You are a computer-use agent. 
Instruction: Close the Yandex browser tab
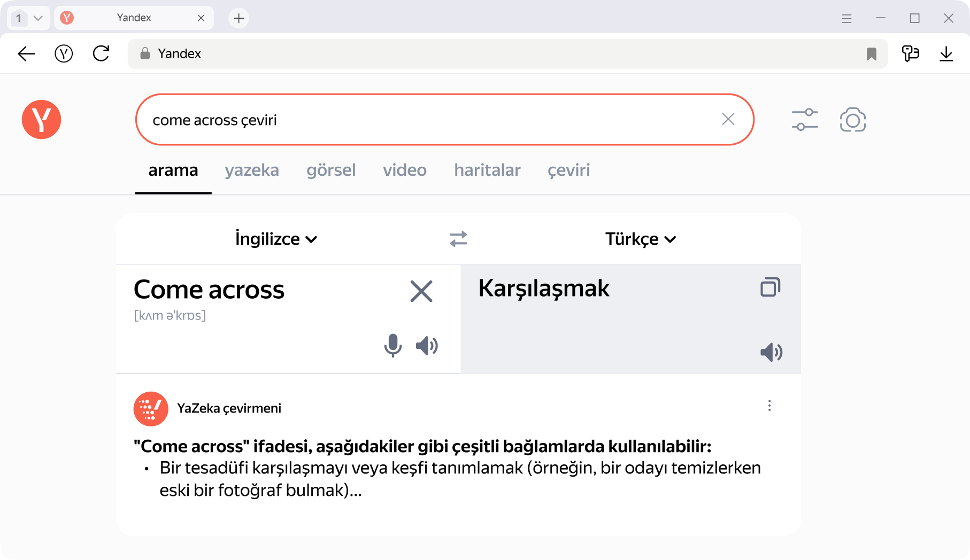coord(201,18)
